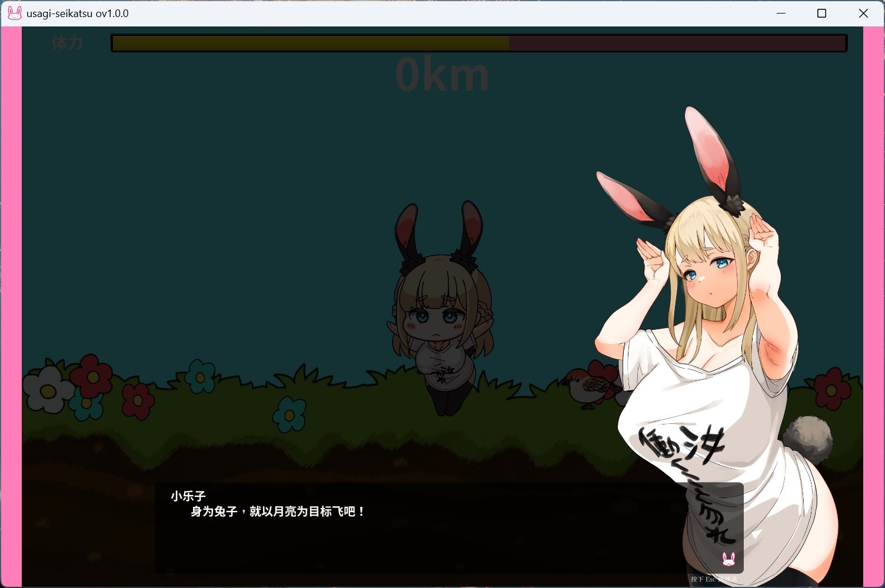885x588 pixels.
Task: Click the dark empty part of stamina bar
Action: 677,44
